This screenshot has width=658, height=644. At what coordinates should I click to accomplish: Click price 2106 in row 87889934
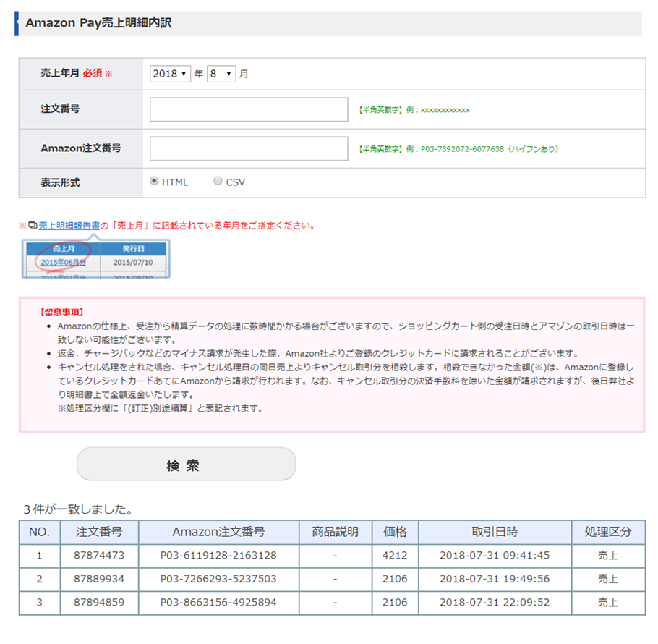pyautogui.click(x=395, y=580)
